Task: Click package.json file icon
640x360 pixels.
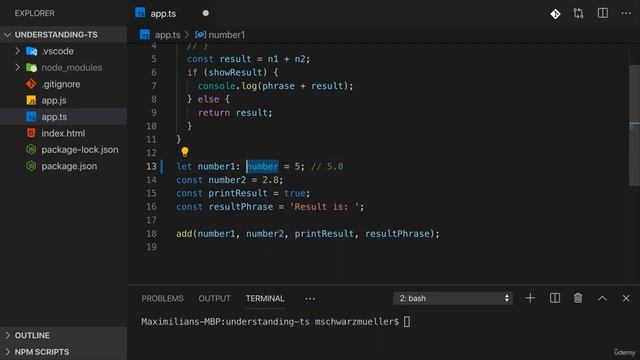Action: click(x=31, y=166)
